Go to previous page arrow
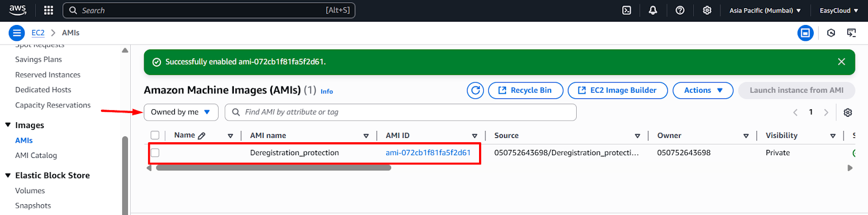 point(795,112)
